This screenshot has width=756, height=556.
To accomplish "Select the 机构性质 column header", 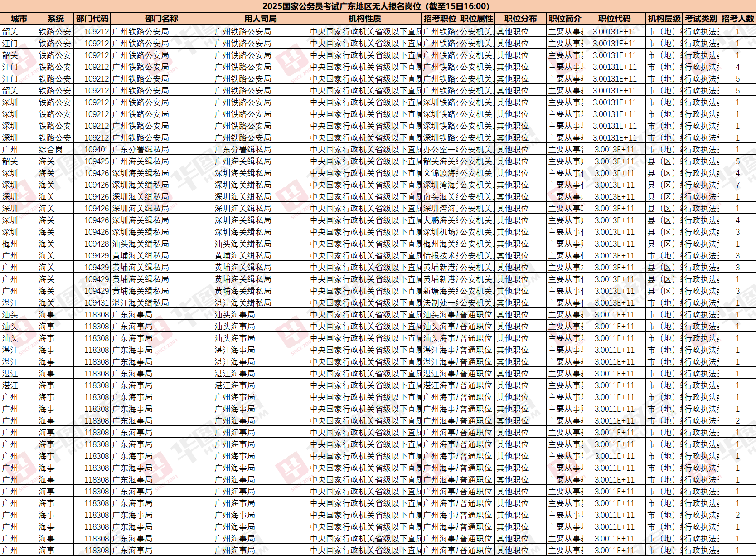I will [x=365, y=19].
